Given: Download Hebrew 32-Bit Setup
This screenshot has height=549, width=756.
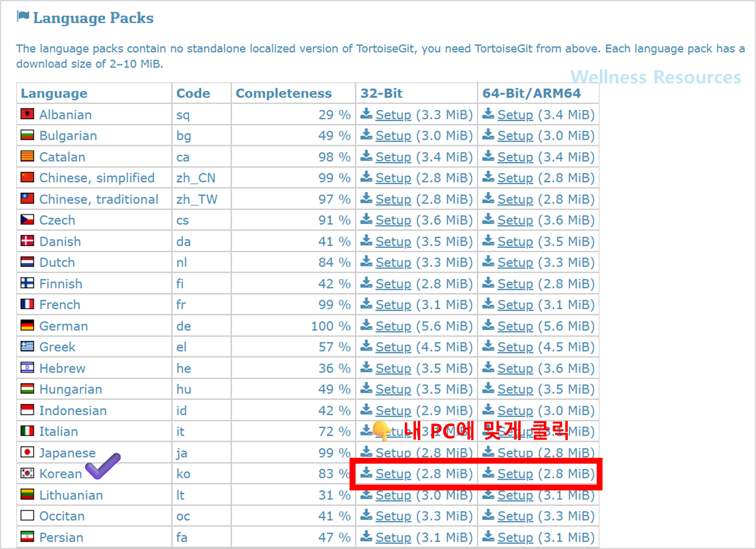Looking at the screenshot, I should (x=393, y=369).
